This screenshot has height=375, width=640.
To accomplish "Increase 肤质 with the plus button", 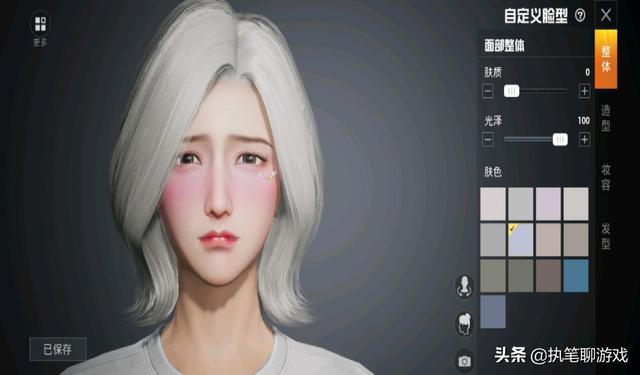I will coord(584,91).
